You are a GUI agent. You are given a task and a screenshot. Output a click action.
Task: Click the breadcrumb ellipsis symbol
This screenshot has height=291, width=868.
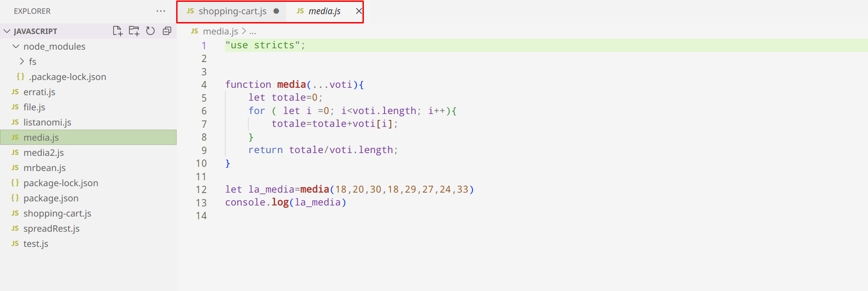click(x=253, y=31)
